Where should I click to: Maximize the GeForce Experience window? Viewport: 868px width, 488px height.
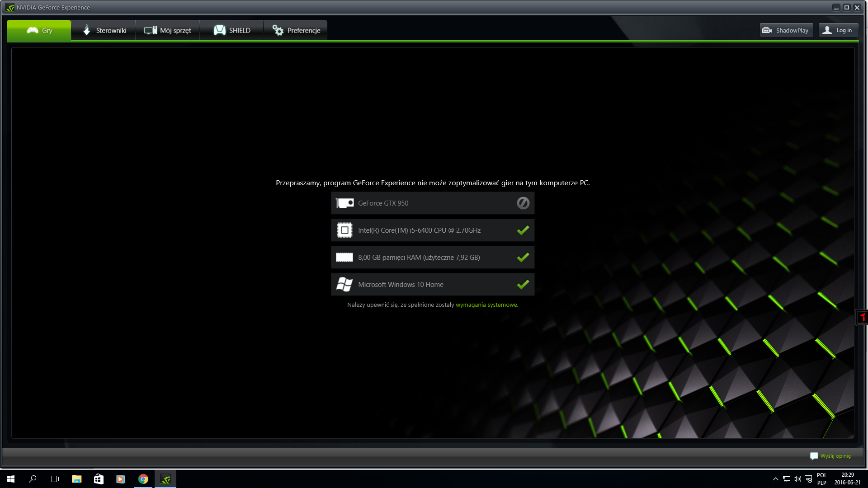[x=847, y=7]
